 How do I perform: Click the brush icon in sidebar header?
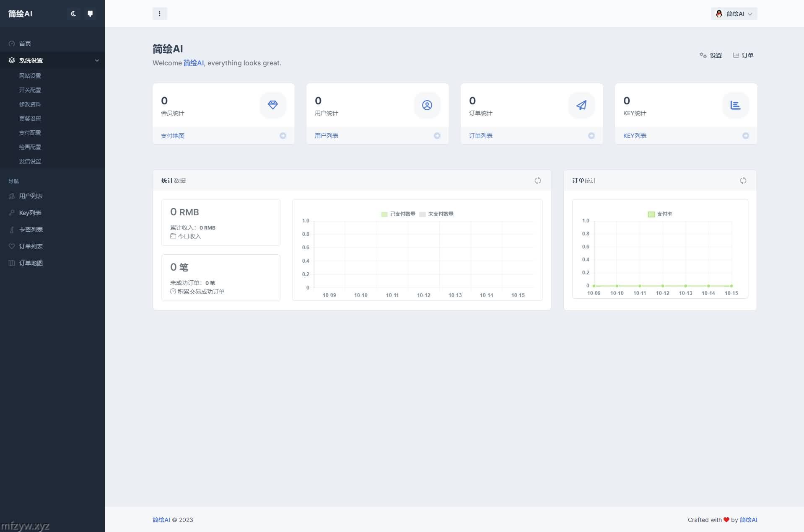90,14
